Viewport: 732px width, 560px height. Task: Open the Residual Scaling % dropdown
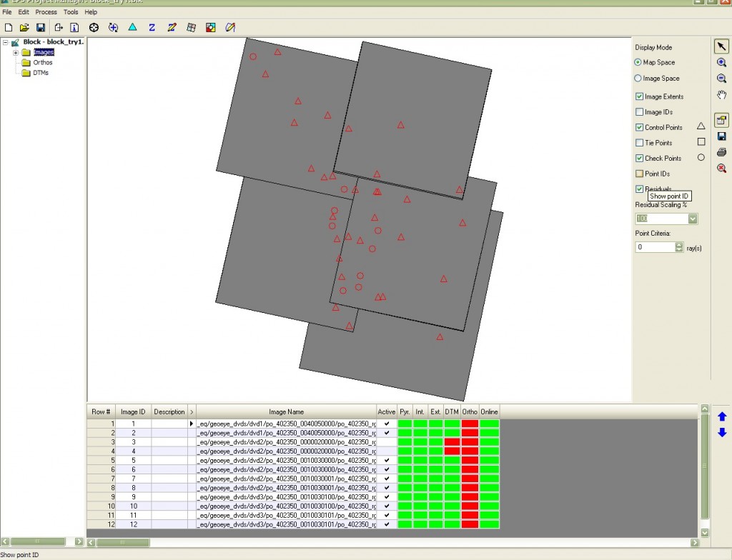[693, 219]
